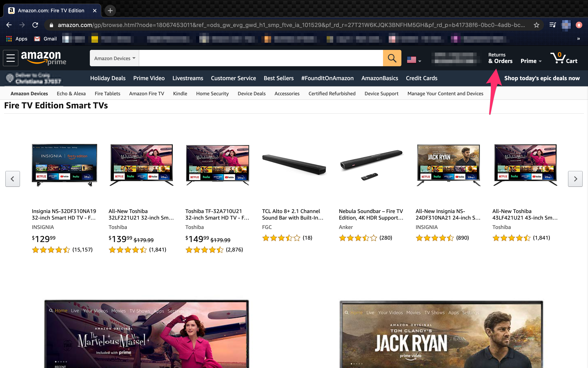The width and height of the screenshot is (588, 368).
Task: Select Device Deals subnav tab
Action: pyautogui.click(x=252, y=93)
